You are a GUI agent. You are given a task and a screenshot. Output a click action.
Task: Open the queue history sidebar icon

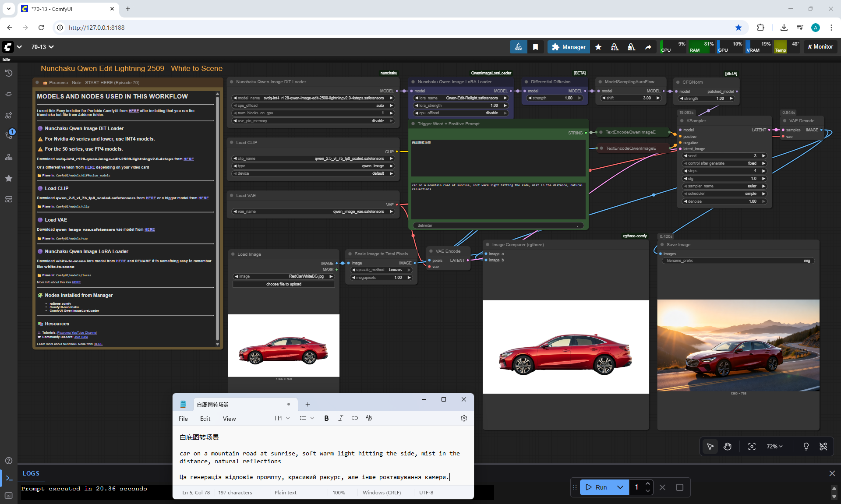click(8, 73)
